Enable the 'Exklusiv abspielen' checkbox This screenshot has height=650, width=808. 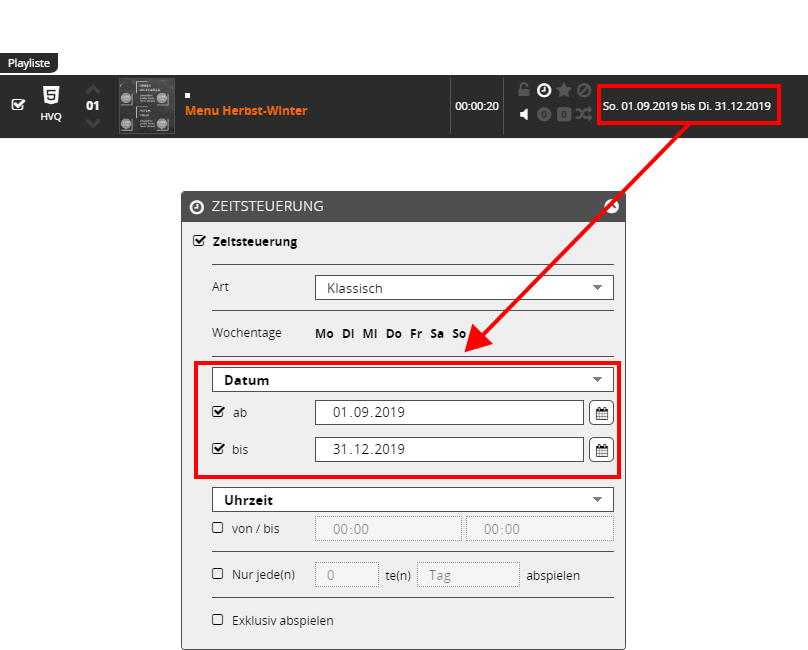coord(218,619)
